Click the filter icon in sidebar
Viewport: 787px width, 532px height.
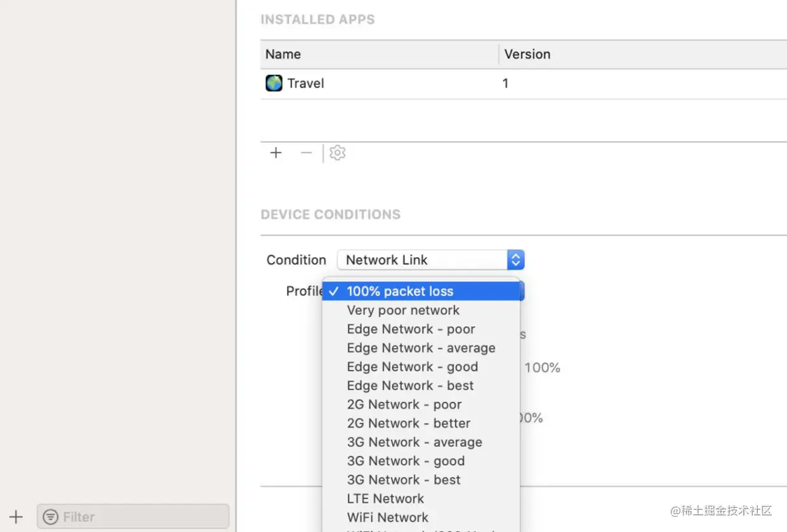(50, 517)
